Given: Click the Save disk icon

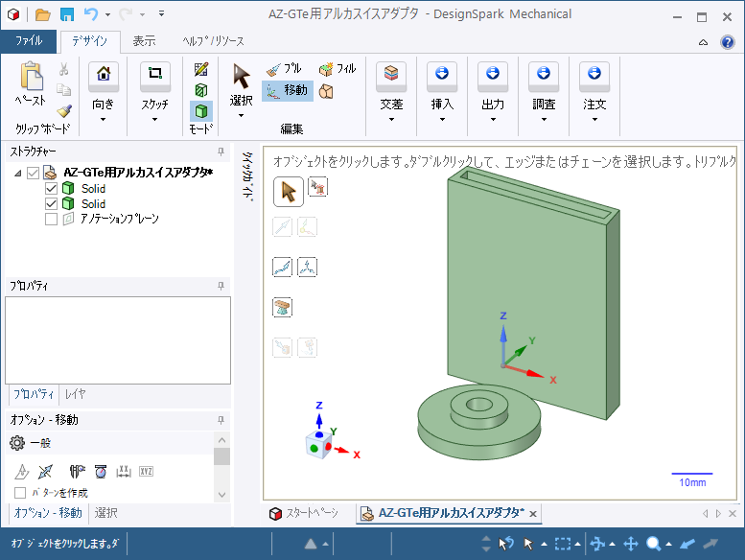Looking at the screenshot, I should [67, 14].
